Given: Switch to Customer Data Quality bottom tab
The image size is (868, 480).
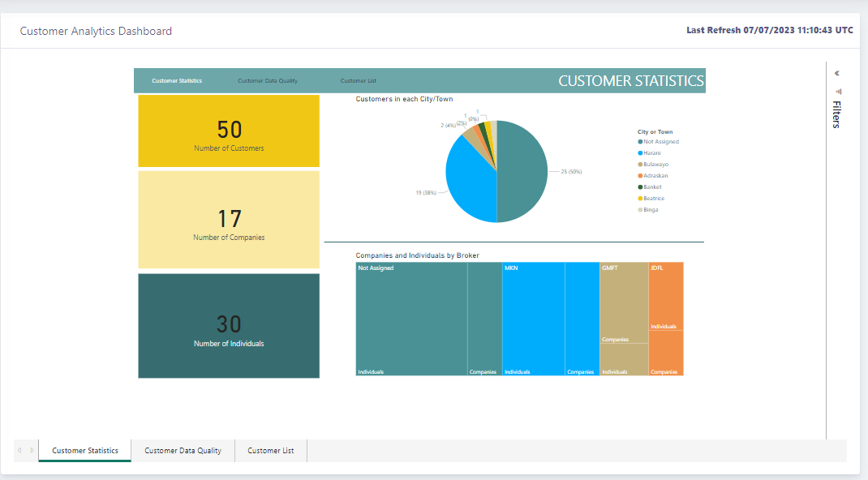Looking at the screenshot, I should 183,451.
